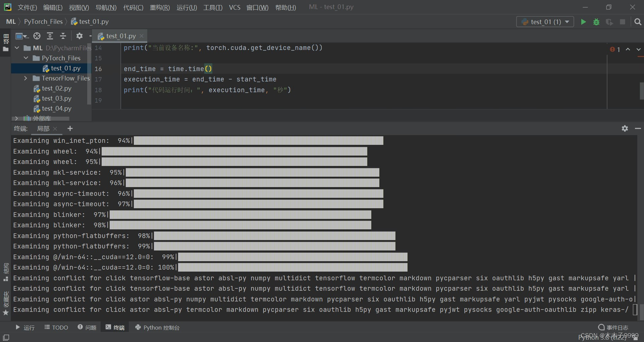Open the 帮助(H) menu
644x342 pixels.
click(285, 7)
